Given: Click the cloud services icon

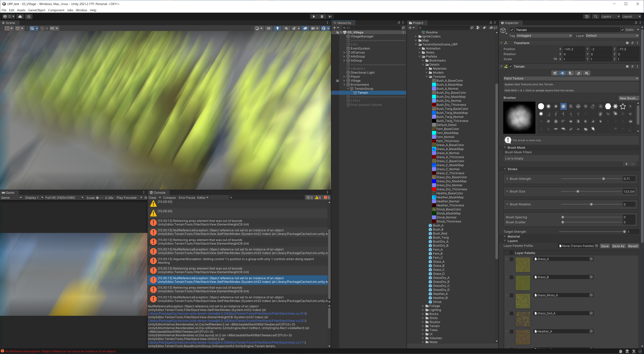Looking at the screenshot, I should pyautogui.click(x=20, y=16).
